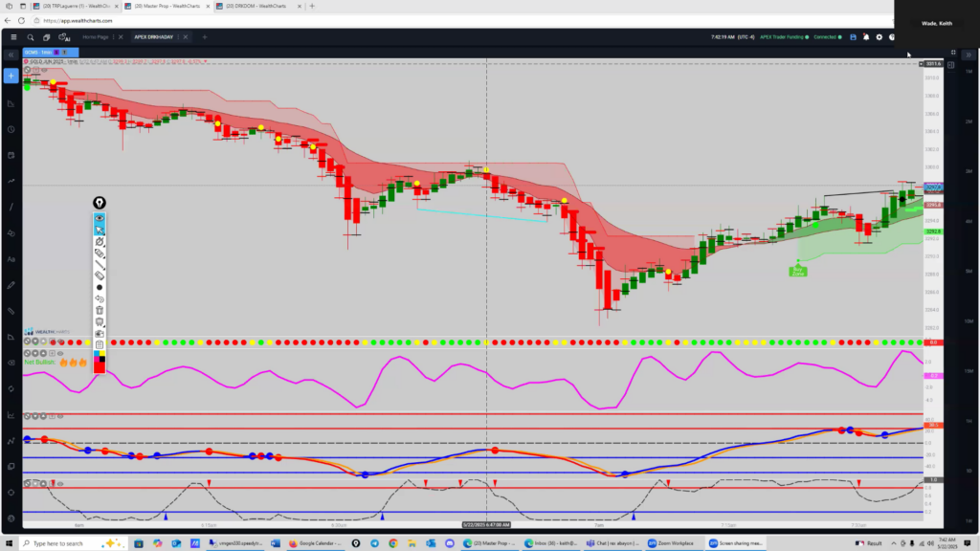Pick the black palette color in floating toolbar
The image size is (980, 551).
(x=101, y=360)
